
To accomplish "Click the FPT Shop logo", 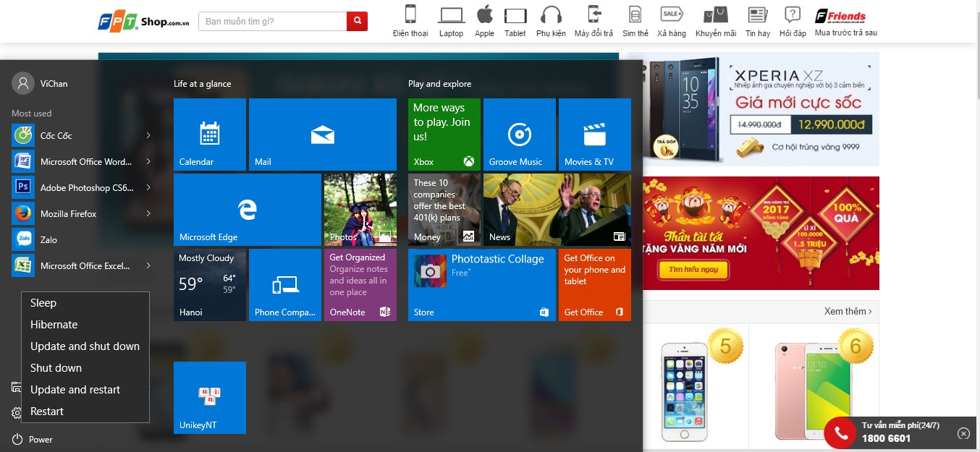I will 143,21.
